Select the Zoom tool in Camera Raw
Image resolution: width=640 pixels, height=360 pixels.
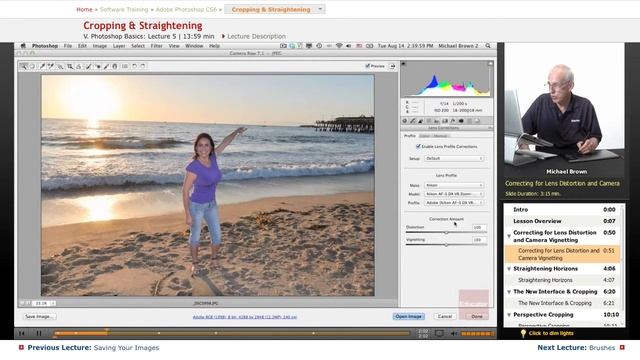pos(24,66)
